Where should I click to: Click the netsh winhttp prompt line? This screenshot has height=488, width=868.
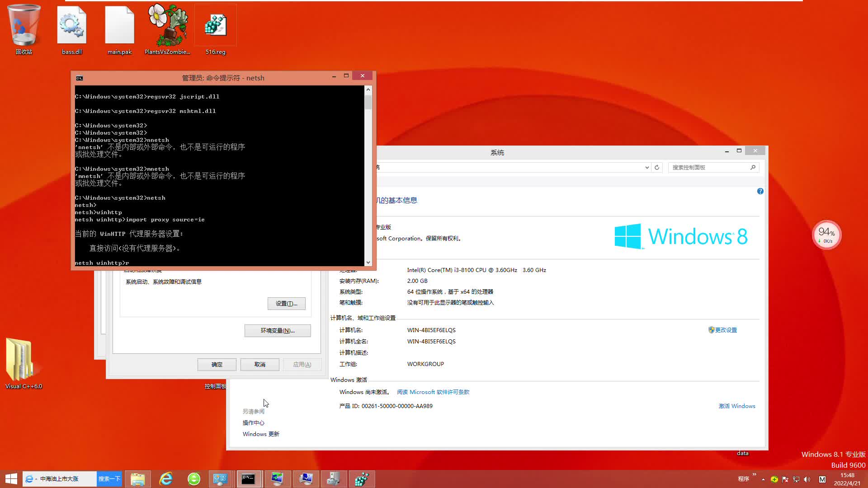pos(102,263)
